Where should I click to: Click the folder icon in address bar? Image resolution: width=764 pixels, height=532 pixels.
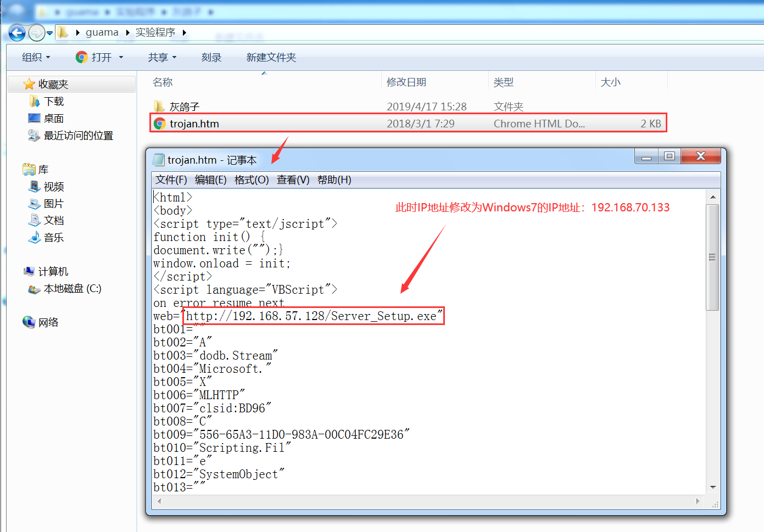[x=64, y=32]
